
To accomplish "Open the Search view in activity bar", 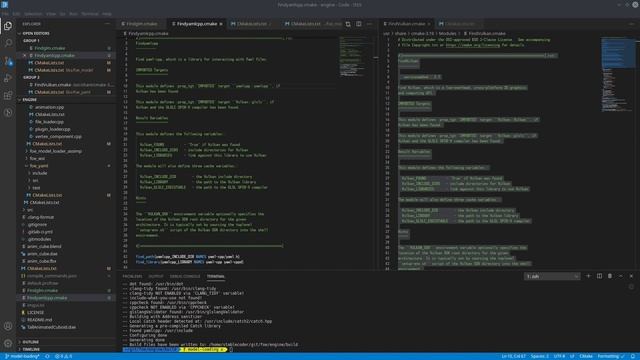I will point(8,43).
